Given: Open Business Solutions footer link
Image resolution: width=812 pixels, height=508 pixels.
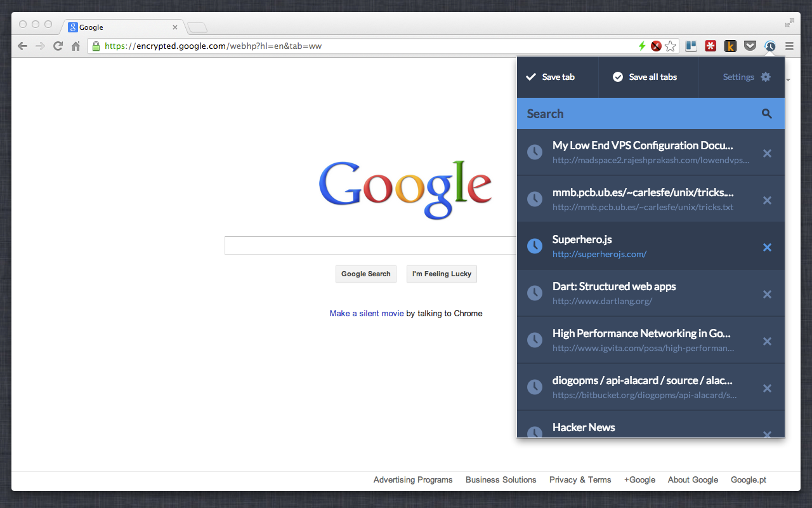Looking at the screenshot, I should click(501, 479).
